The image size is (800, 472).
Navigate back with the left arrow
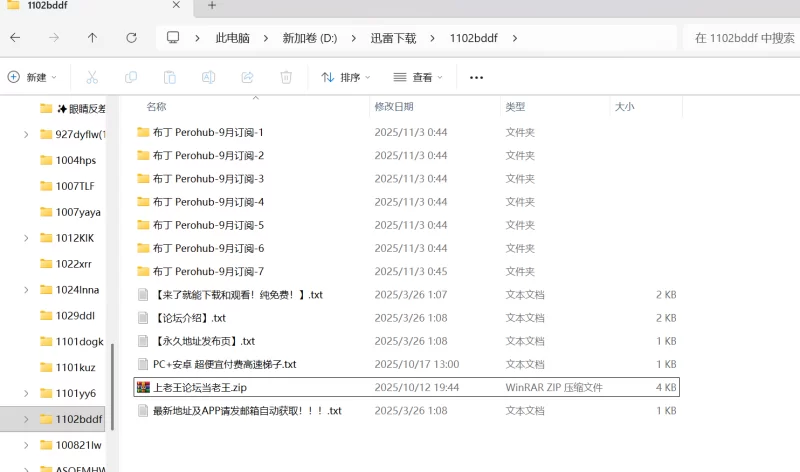pyautogui.click(x=15, y=38)
